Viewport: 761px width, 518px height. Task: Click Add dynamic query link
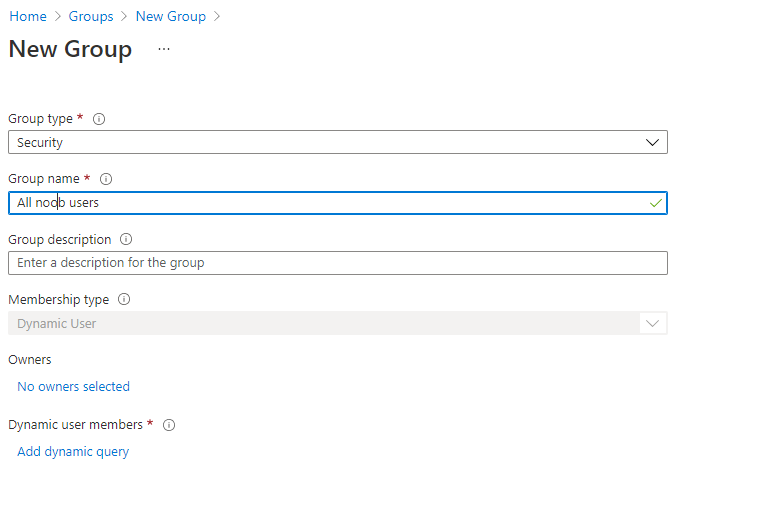pyautogui.click(x=73, y=451)
